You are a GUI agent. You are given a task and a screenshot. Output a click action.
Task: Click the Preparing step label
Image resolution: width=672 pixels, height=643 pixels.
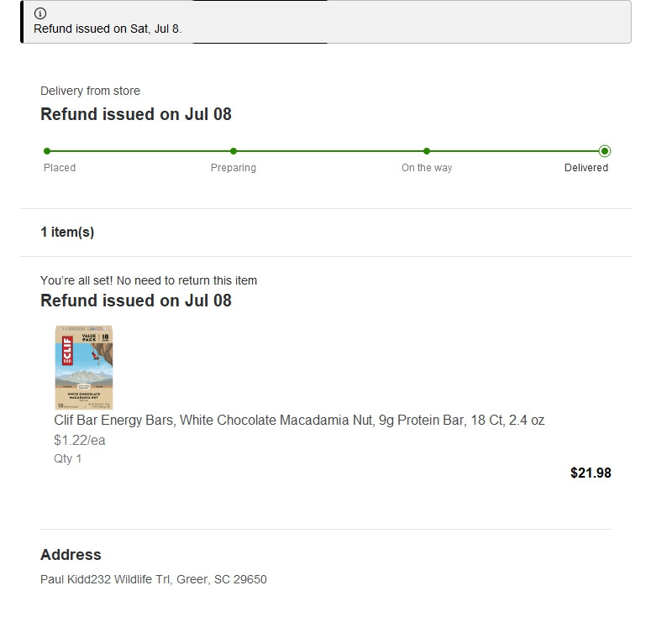coord(234,168)
